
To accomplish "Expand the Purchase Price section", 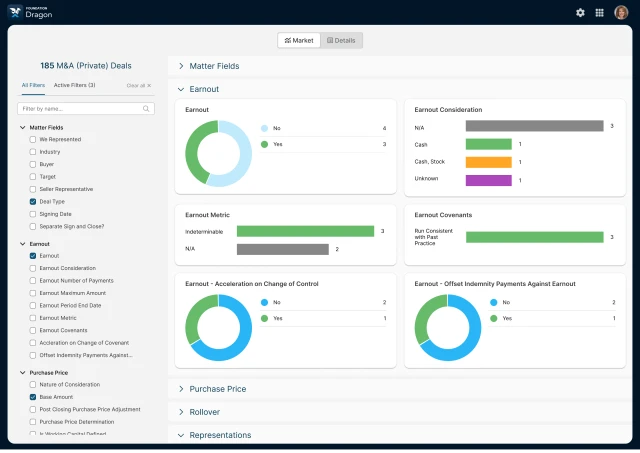I will [181, 389].
